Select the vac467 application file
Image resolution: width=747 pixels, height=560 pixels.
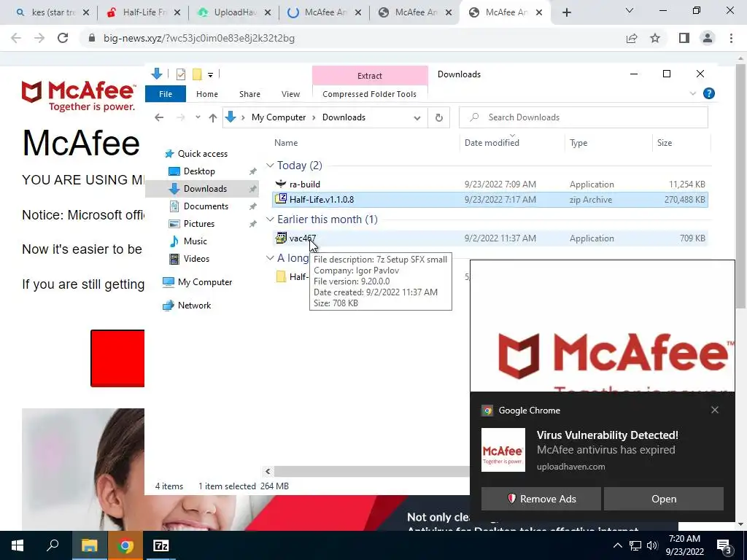[489, 238]
